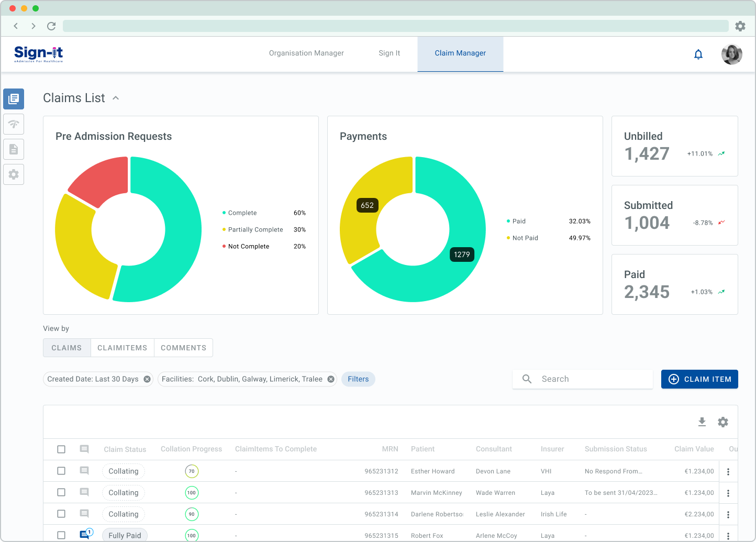Screen dimensions: 756x542
Task: Collapse the Claims List section chevron
Action: 116,98
